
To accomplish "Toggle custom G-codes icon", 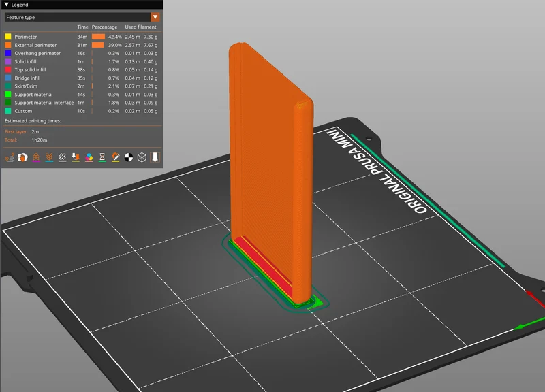I will pos(115,157).
